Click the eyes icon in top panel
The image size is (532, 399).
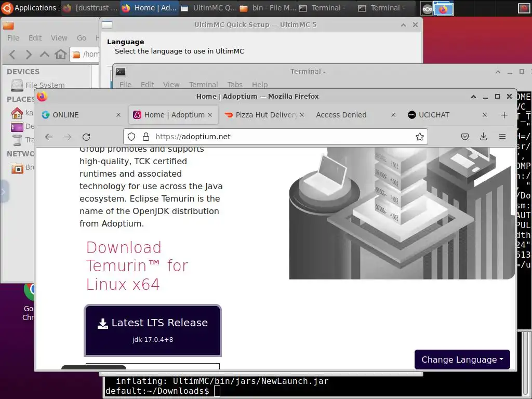click(x=427, y=9)
